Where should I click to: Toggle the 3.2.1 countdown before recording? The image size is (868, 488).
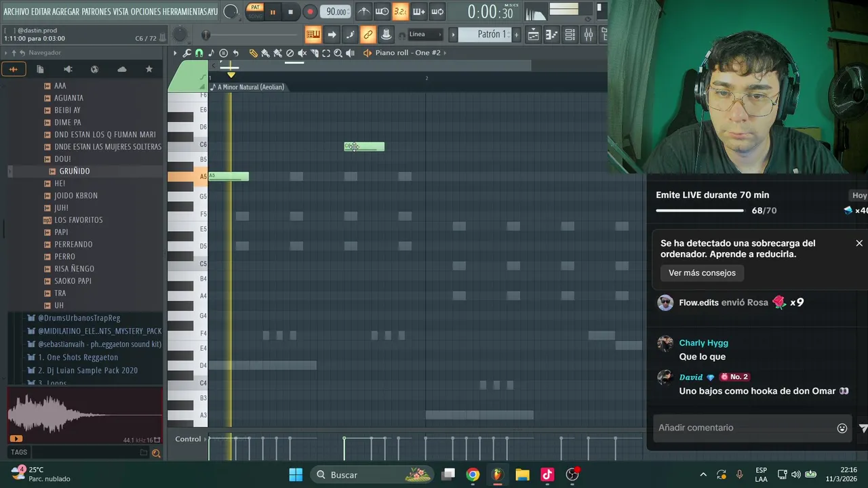[x=401, y=12]
